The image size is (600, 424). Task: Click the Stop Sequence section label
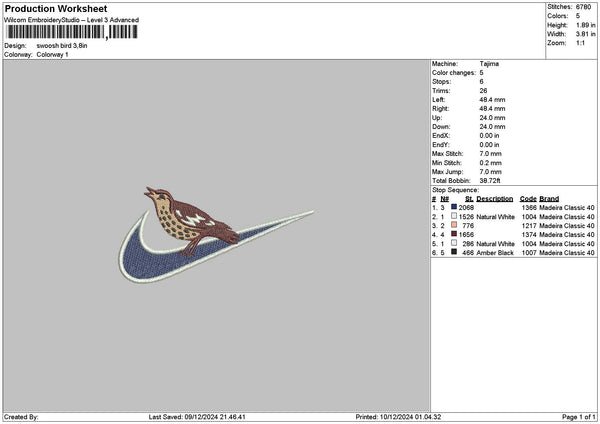[455, 189]
